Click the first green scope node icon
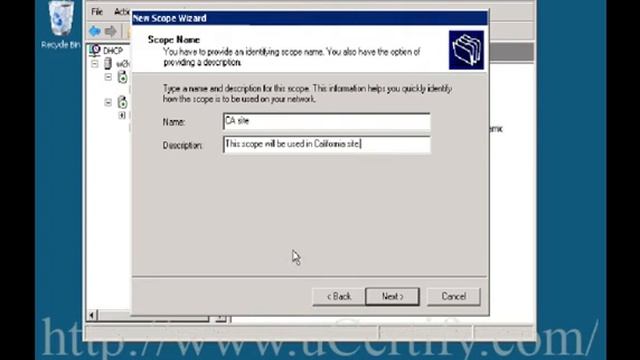Image resolution: width=640 pixels, height=360 pixels. tap(122, 77)
